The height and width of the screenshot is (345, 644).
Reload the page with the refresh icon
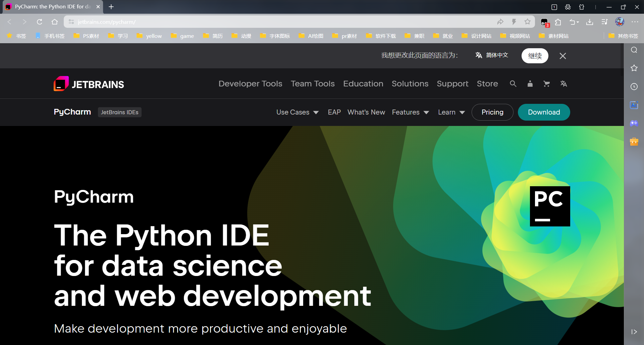40,22
